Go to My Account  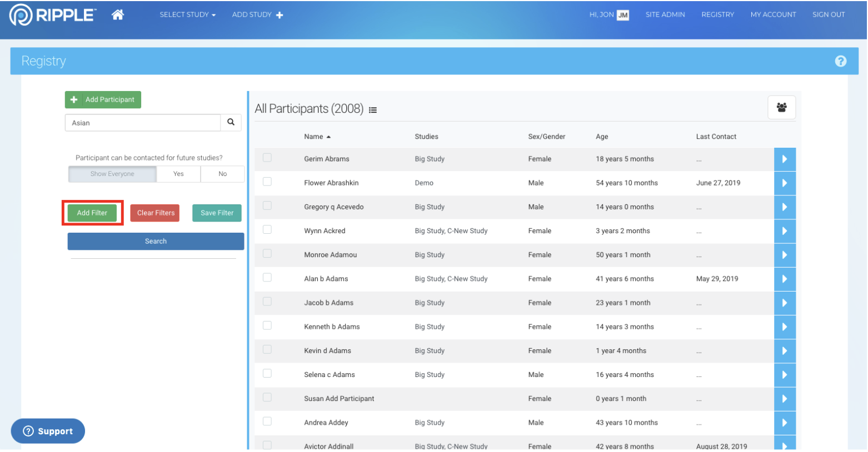coord(773,15)
